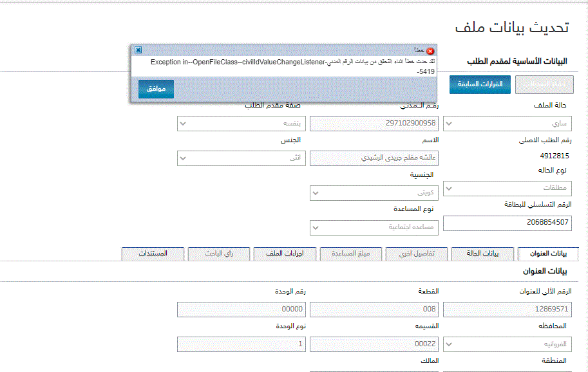Close the error dialog with X icon

pos(138,50)
